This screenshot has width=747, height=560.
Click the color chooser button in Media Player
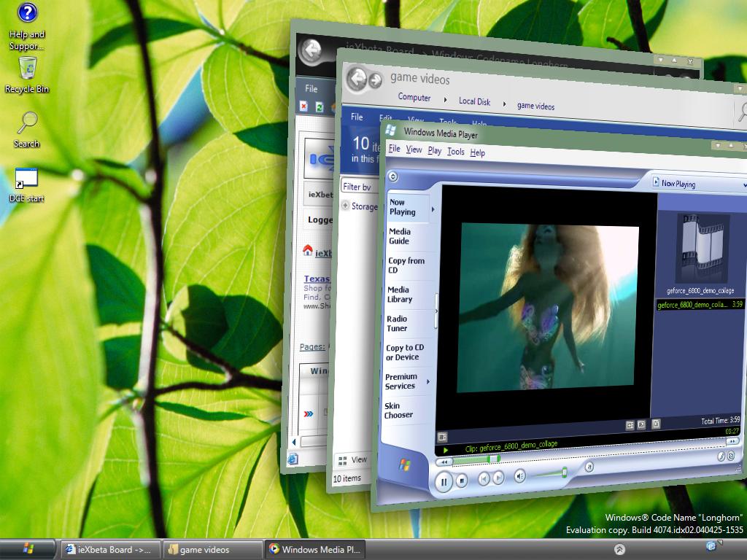721,456
